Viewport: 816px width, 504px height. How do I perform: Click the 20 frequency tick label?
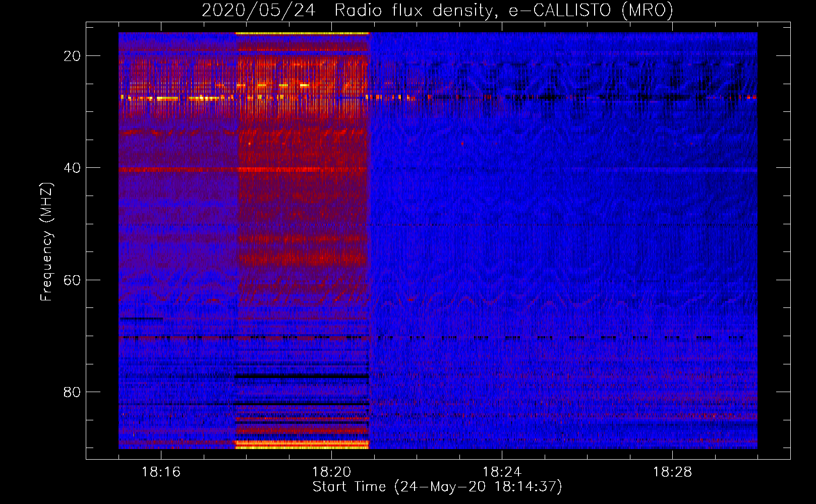[72, 56]
